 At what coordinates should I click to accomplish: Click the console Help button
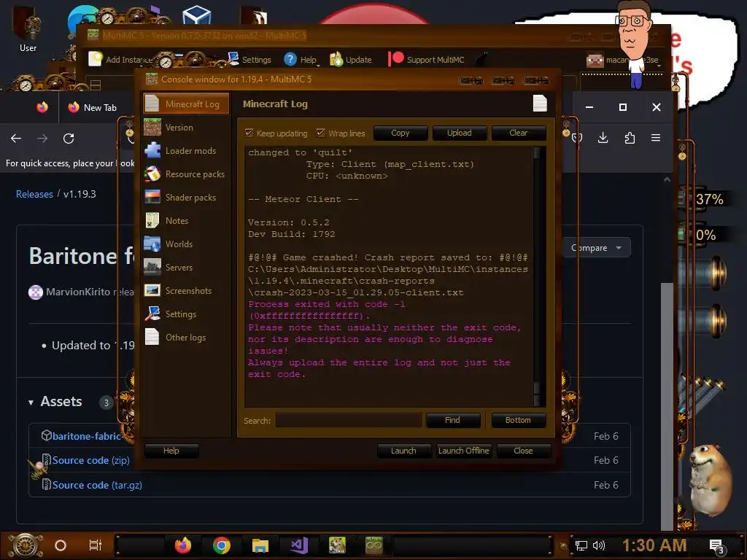point(171,451)
